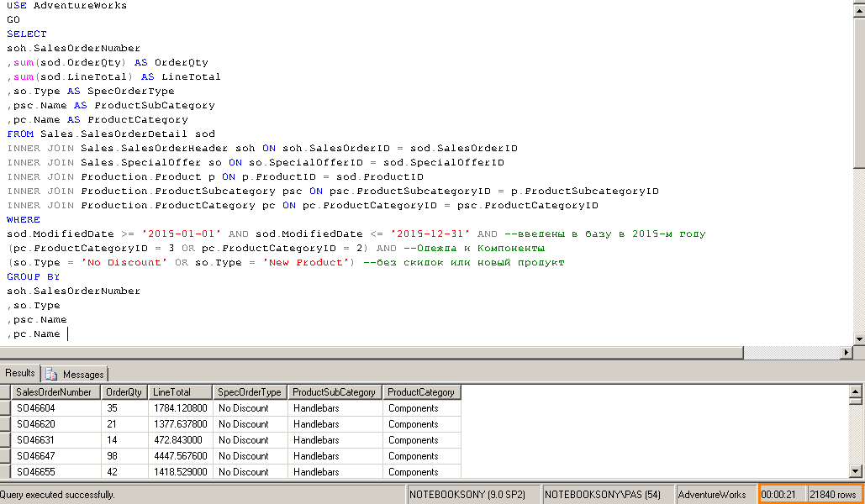
Task: Select the ProductCategory column header
Action: [x=421, y=392]
